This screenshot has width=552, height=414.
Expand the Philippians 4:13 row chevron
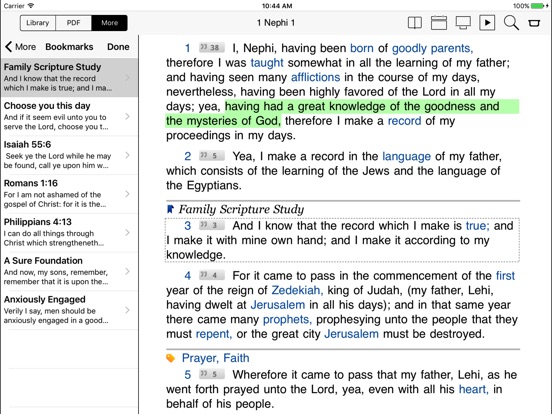click(x=127, y=233)
